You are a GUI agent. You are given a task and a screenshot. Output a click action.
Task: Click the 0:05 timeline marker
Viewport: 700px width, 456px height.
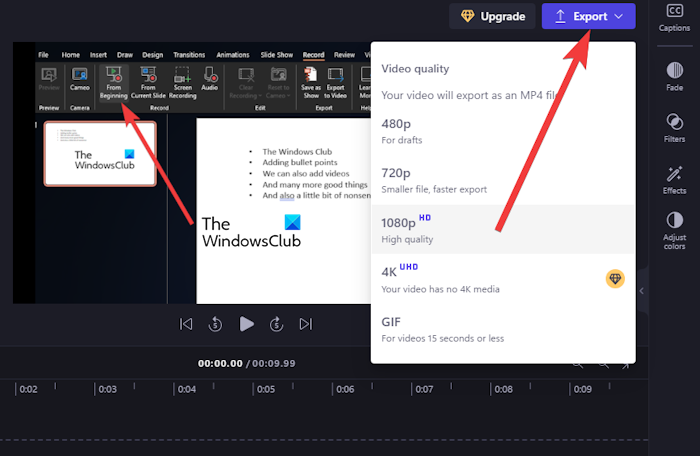[x=266, y=389]
